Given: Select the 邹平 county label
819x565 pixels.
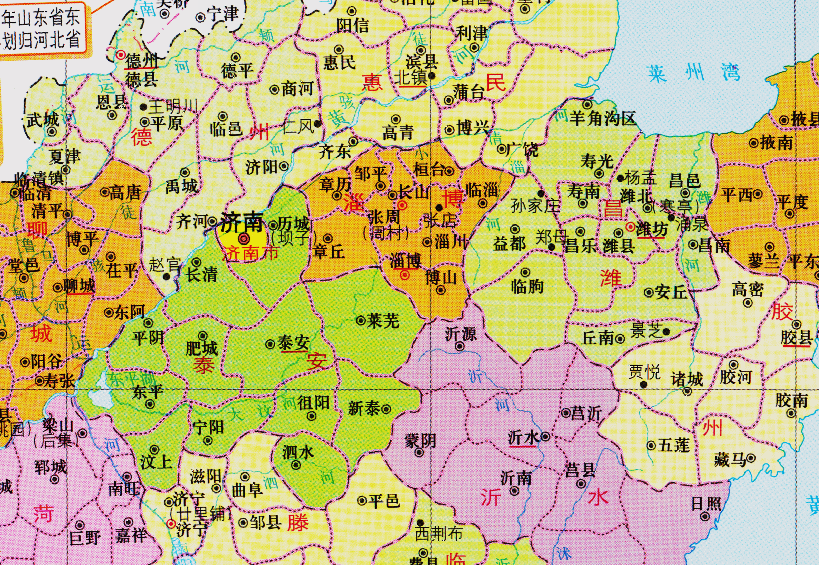Looking at the screenshot, I should point(371,173).
